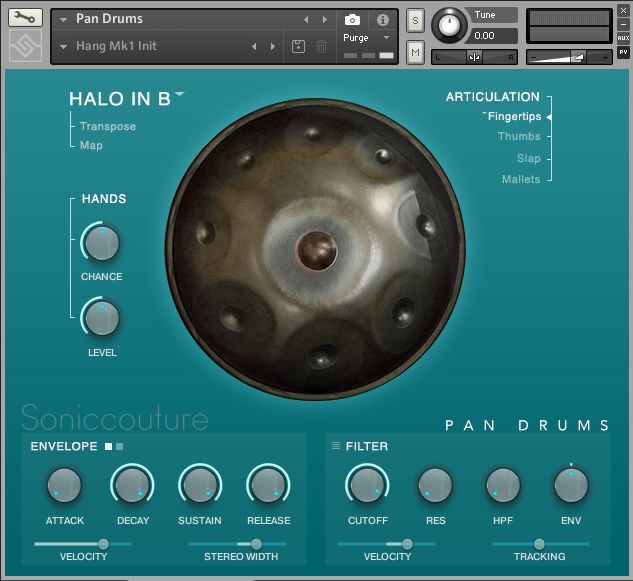Select the Slap articulation

(528, 158)
